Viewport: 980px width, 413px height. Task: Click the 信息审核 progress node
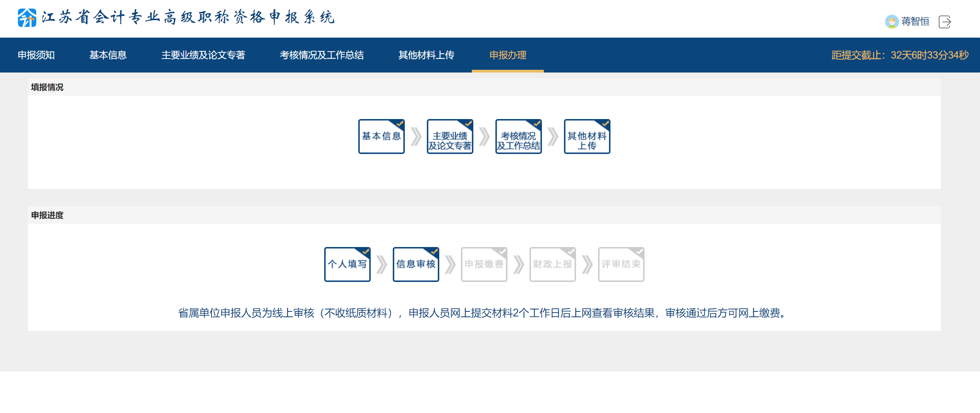click(x=416, y=264)
